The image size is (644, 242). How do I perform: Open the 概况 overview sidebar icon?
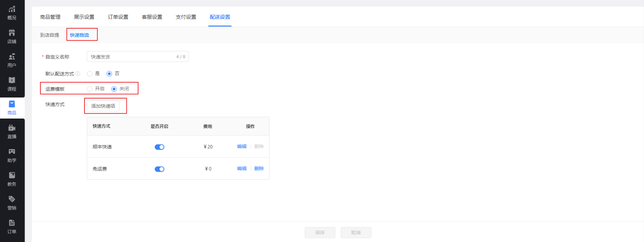point(12,12)
